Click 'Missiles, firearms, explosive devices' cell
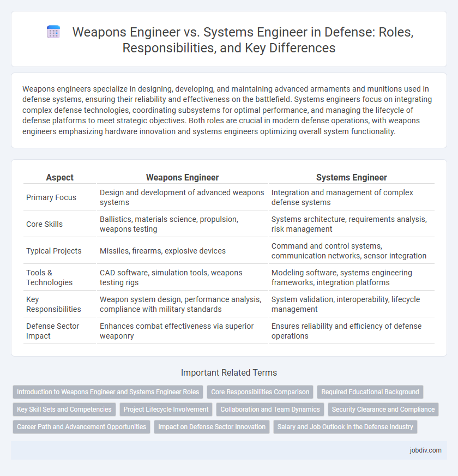 (x=182, y=251)
